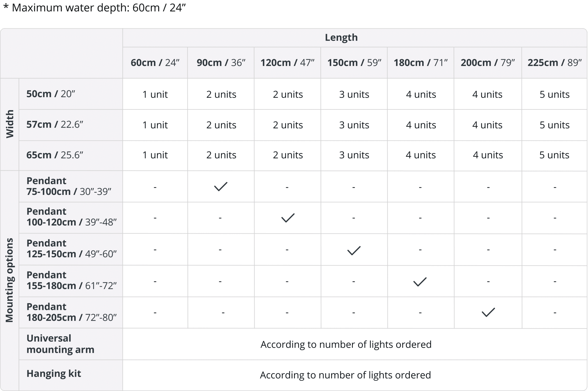Click '5 units' in the 57cm width row
This screenshot has height=391, width=588.
(554, 125)
